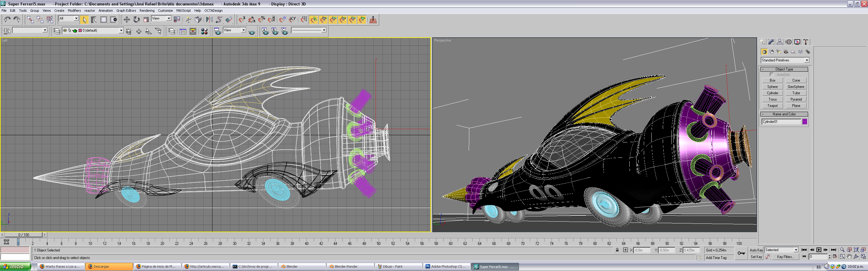Open the Motion panel wheel icon

tap(788, 42)
